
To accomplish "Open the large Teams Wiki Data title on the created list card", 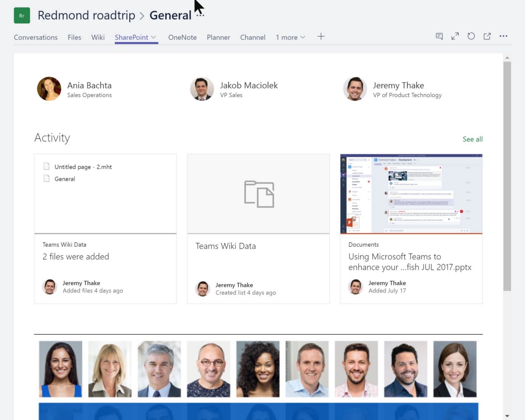I will coord(226,246).
